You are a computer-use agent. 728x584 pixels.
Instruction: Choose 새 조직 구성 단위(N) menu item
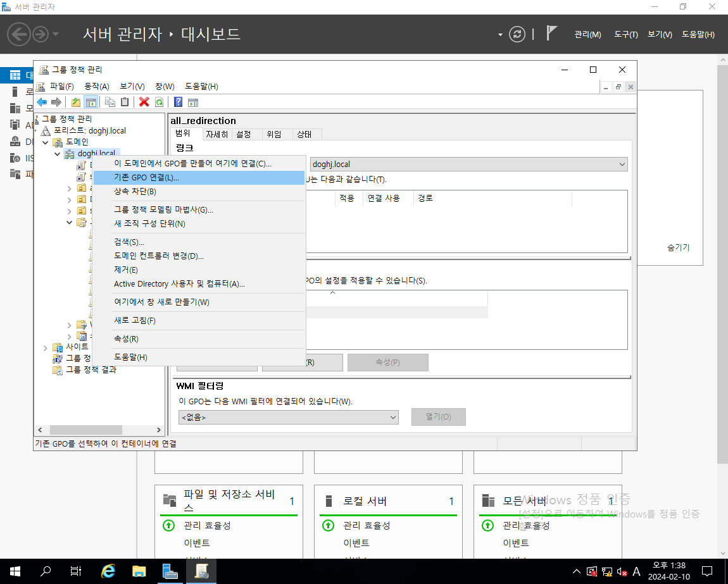point(199,224)
